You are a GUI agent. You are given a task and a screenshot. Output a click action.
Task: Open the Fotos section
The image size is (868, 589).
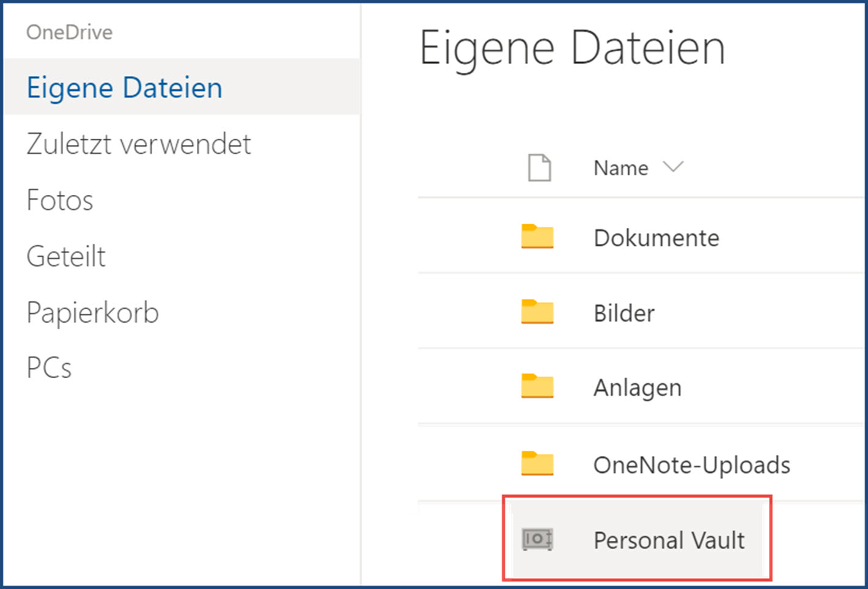pyautogui.click(x=60, y=200)
